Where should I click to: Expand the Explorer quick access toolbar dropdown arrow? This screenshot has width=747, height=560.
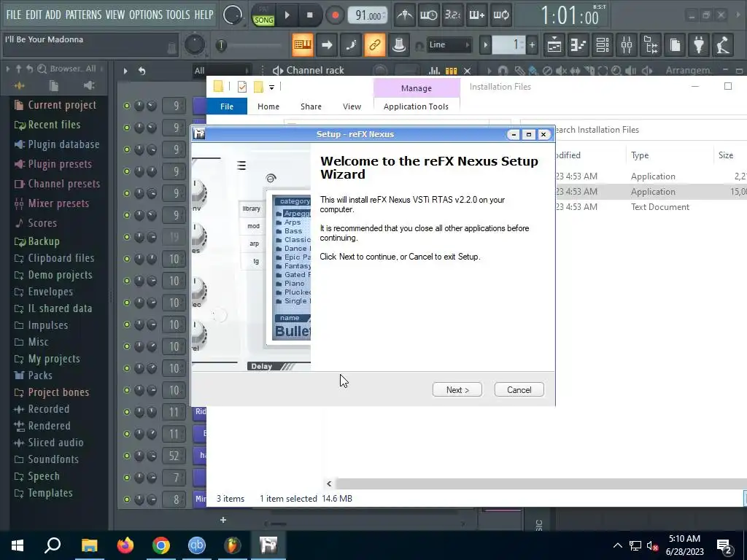[271, 87]
